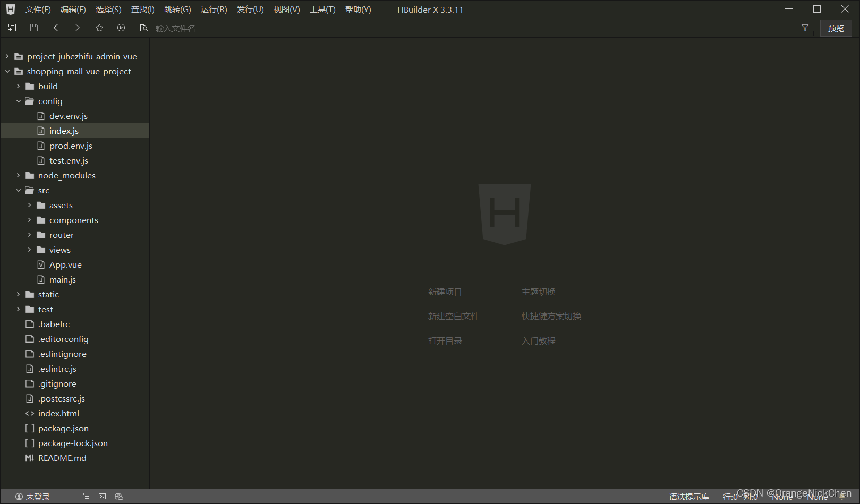This screenshot has width=860, height=504.
Task: Click the HBuilder logo icon in title bar
Action: pos(11,9)
